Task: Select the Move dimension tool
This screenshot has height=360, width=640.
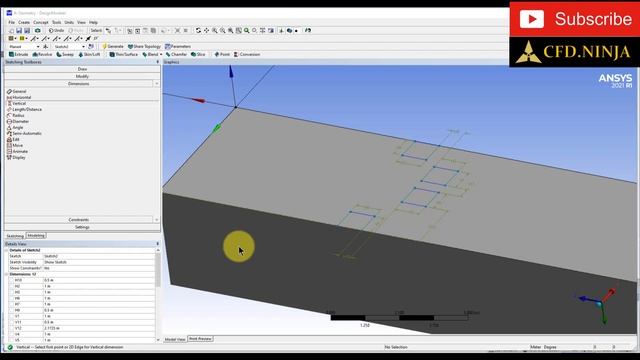Action: pyautogui.click(x=15, y=145)
